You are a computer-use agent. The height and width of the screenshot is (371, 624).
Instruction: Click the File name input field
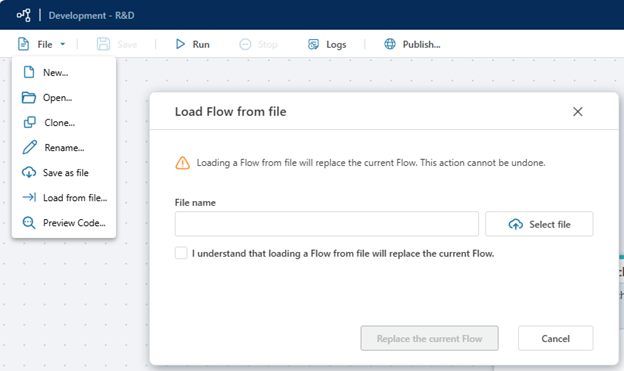(x=327, y=224)
